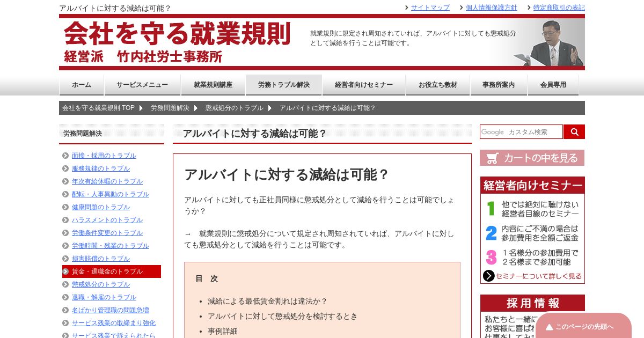Jump to 事例詳細 section
Image resolution: width=644 pixels, height=338 pixels.
(x=222, y=332)
